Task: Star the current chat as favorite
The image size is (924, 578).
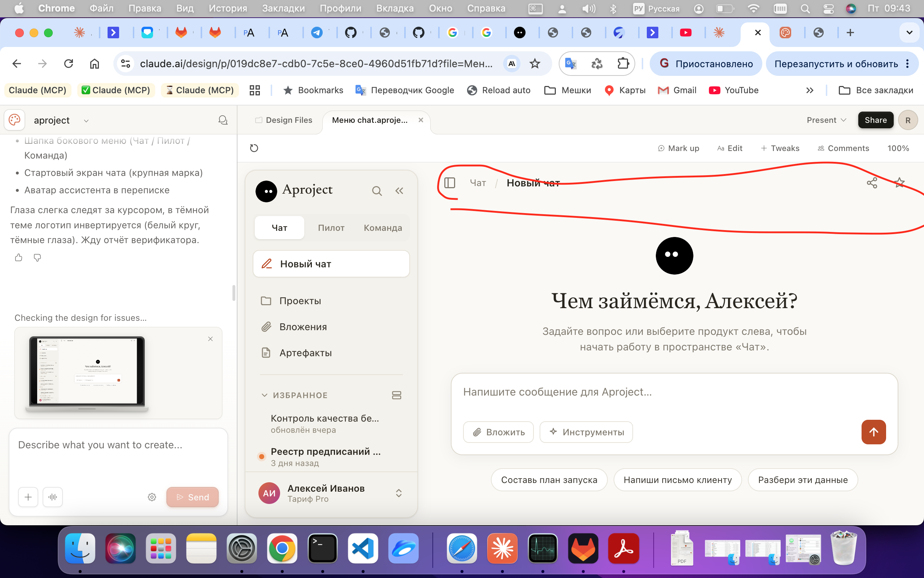Action: pyautogui.click(x=899, y=183)
